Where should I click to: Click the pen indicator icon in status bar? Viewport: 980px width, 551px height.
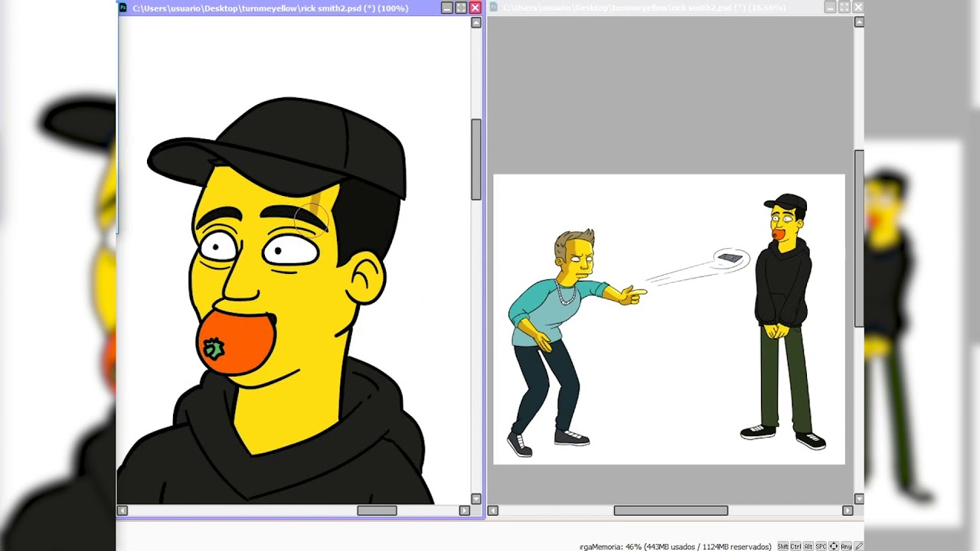pyautogui.click(x=859, y=546)
